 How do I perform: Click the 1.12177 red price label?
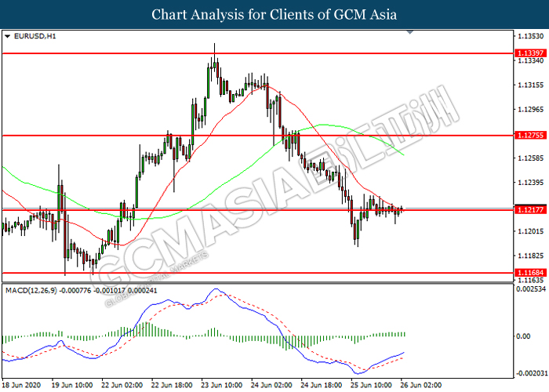tap(530, 209)
